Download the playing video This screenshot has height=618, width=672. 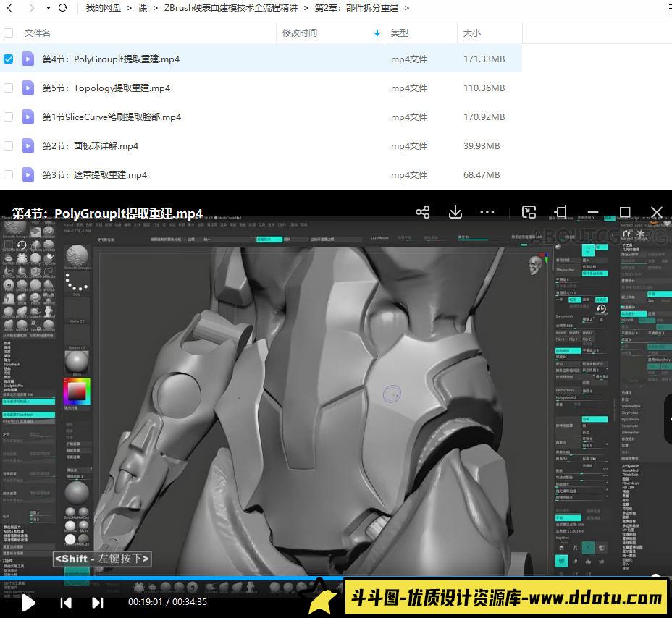(455, 211)
